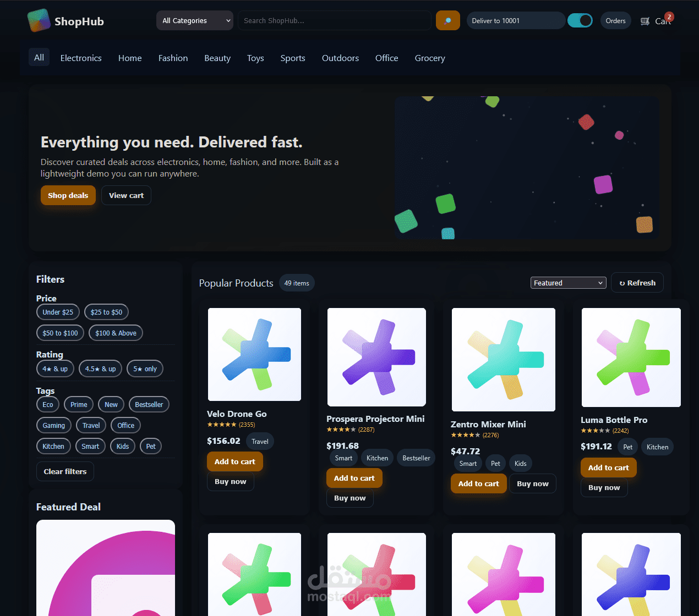
Task: Switch to the Home category
Action: coord(130,58)
